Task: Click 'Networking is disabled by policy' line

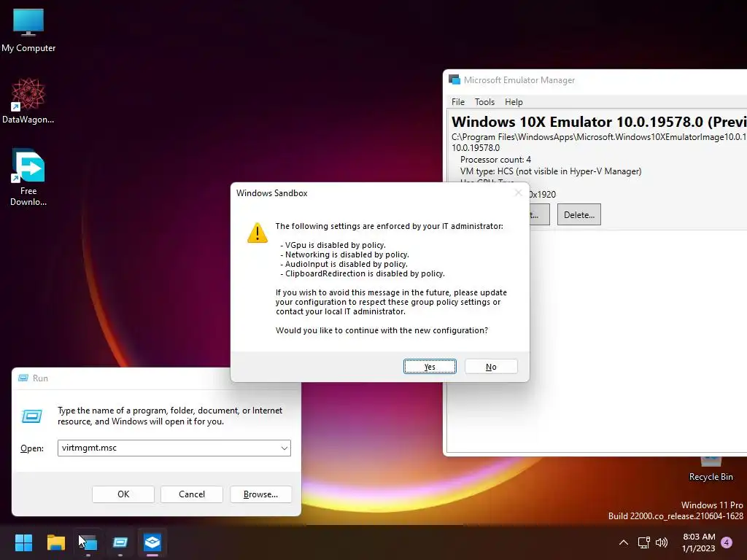Action: pos(344,254)
